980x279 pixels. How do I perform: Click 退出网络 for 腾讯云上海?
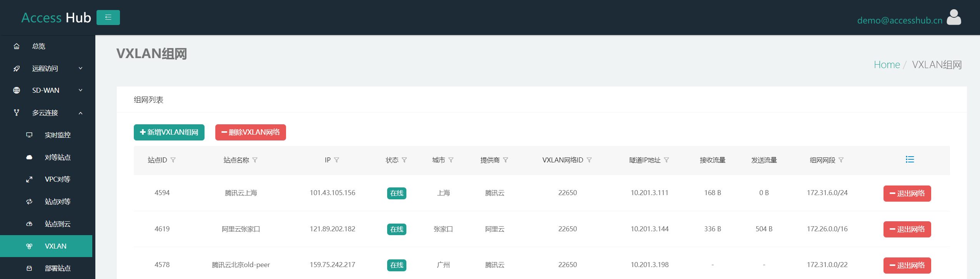[x=907, y=193]
